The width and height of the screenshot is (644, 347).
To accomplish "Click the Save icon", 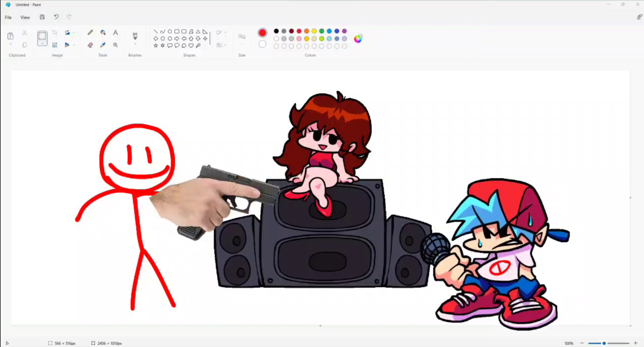I will [x=42, y=17].
